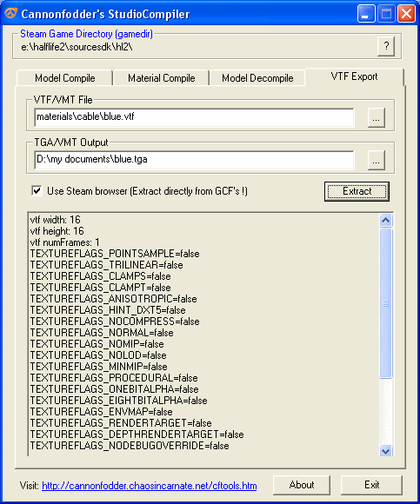Click the TEXTUREFLAGS_NOLOD=false line
Image resolution: width=420 pixels, height=504 pixels.
[98, 355]
